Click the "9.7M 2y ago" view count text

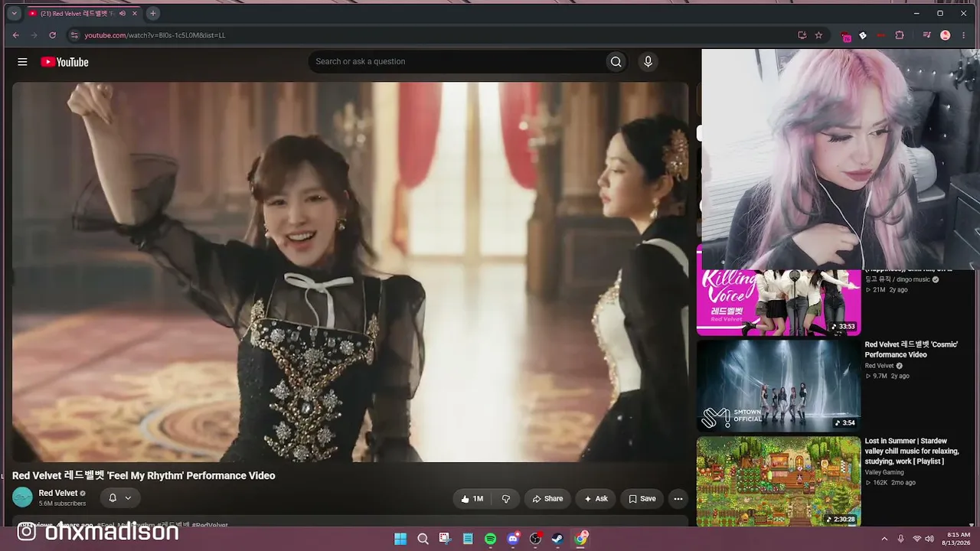point(887,377)
